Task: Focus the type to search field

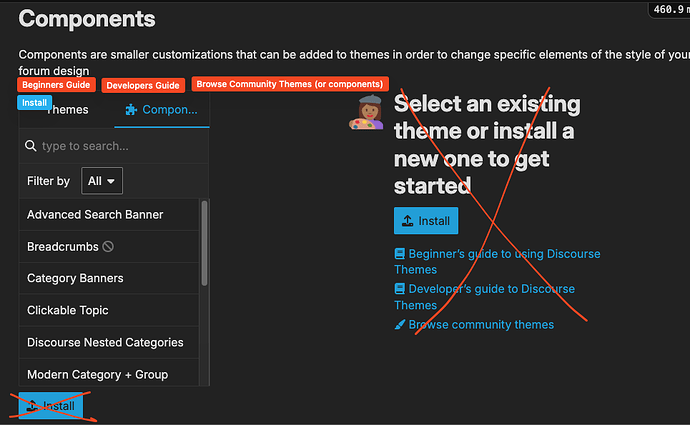Action: tap(114, 146)
